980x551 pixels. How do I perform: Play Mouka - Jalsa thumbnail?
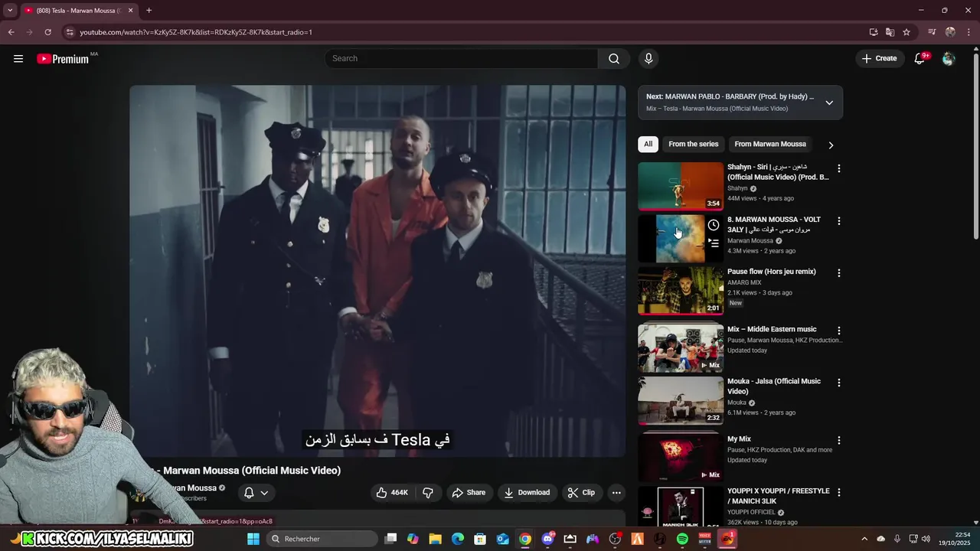pyautogui.click(x=681, y=400)
